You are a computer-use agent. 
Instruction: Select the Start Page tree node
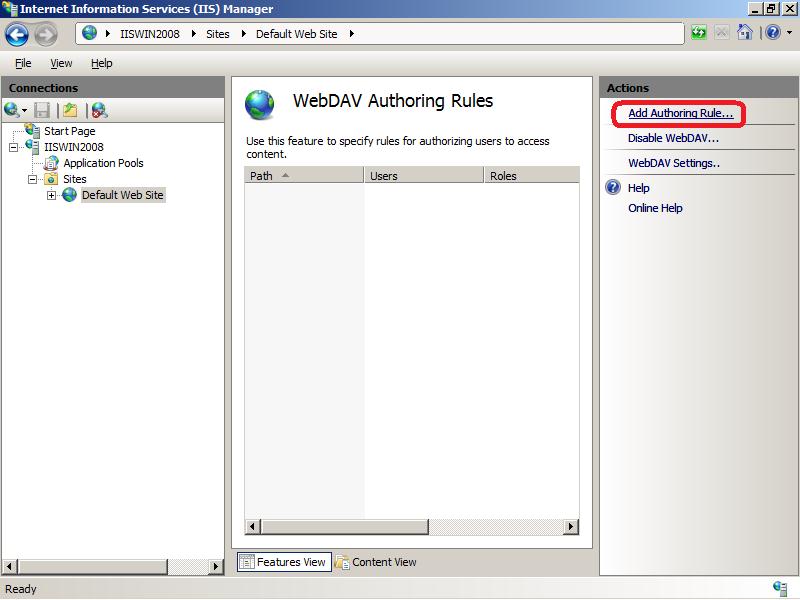tap(69, 131)
